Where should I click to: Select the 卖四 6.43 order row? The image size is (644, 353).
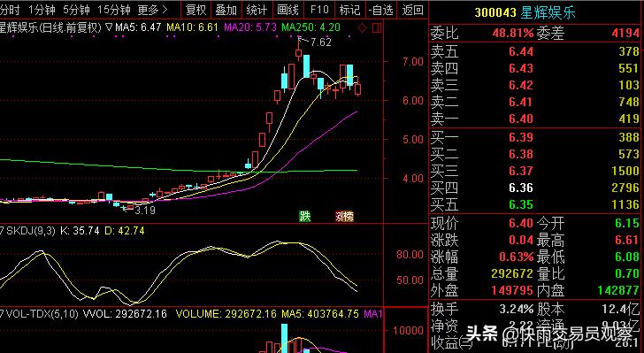535,68
